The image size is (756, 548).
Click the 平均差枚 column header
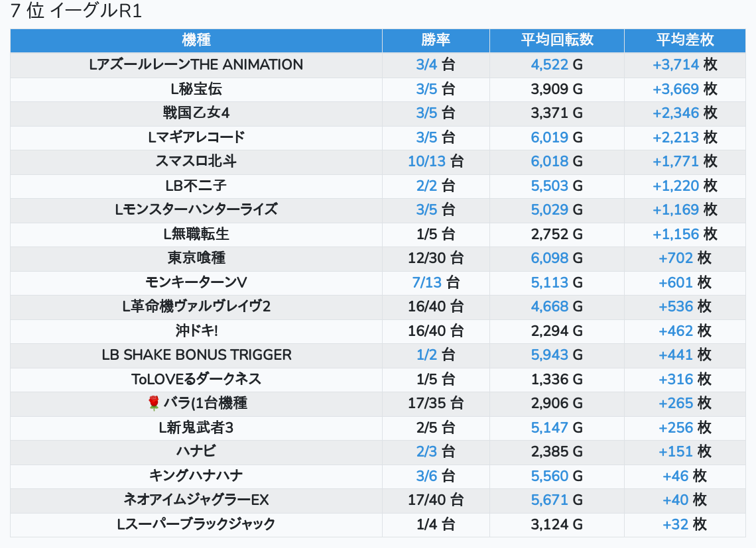685,40
